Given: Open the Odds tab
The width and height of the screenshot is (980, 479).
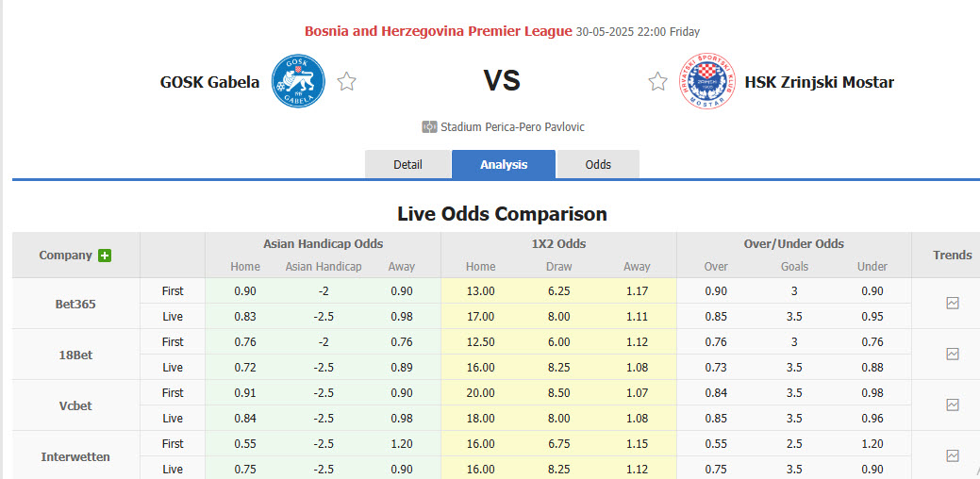Looking at the screenshot, I should pos(598,164).
